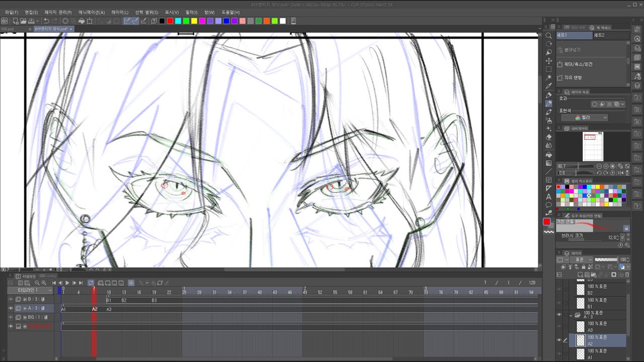Open the 애니메이션(A) menu
Image resolution: width=644 pixels, height=362 pixels.
92,12
